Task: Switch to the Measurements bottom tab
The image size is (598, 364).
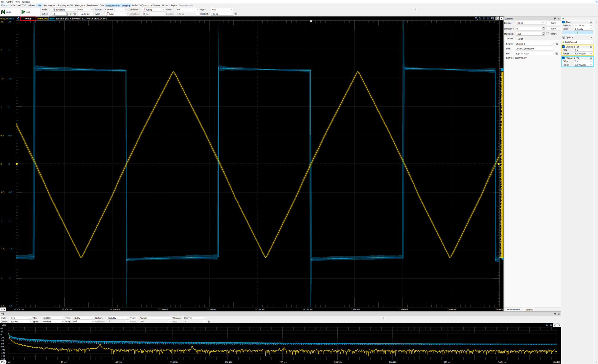Action: click(x=513, y=310)
